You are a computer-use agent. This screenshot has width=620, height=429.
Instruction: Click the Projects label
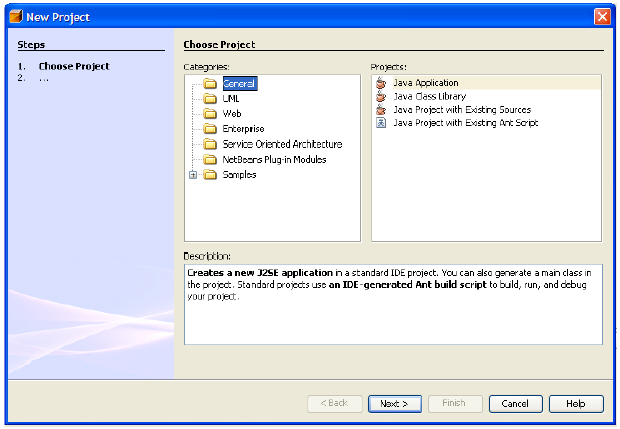click(x=388, y=67)
